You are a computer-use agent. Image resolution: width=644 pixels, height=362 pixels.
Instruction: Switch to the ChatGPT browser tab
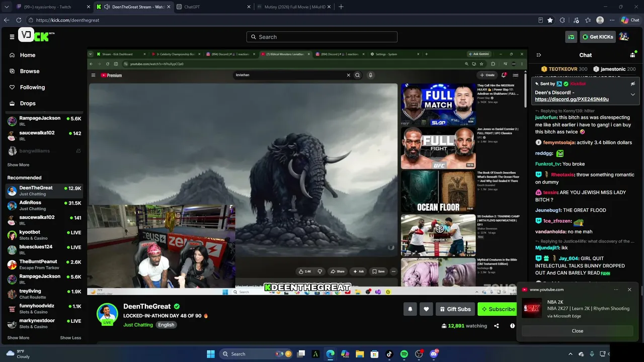click(x=213, y=7)
